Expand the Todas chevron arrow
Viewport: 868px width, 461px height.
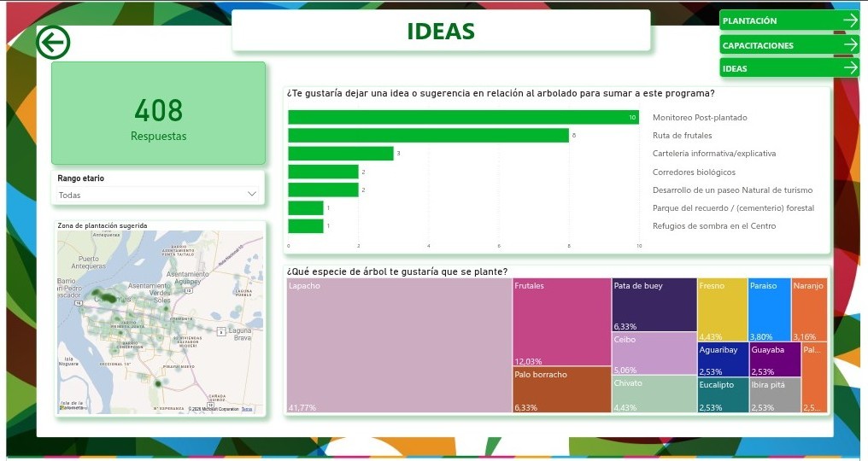point(252,194)
